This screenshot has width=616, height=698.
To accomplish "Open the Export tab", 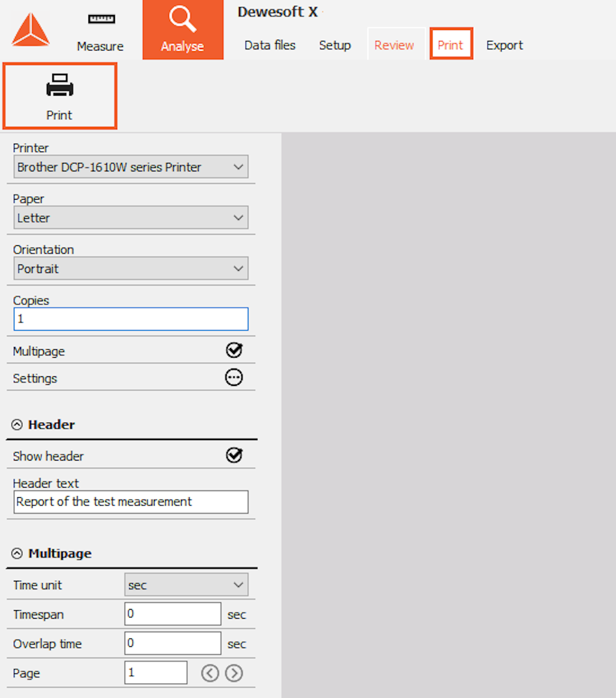I will click(505, 45).
